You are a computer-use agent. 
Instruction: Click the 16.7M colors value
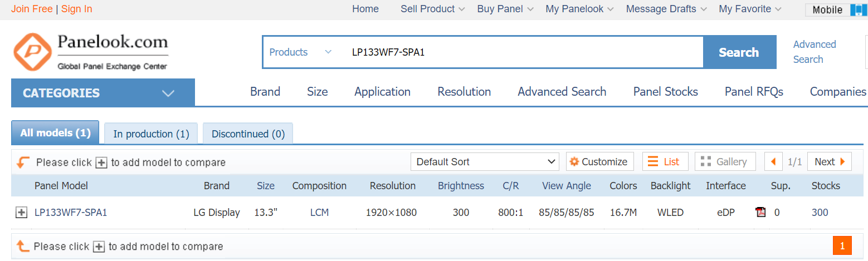point(623,212)
